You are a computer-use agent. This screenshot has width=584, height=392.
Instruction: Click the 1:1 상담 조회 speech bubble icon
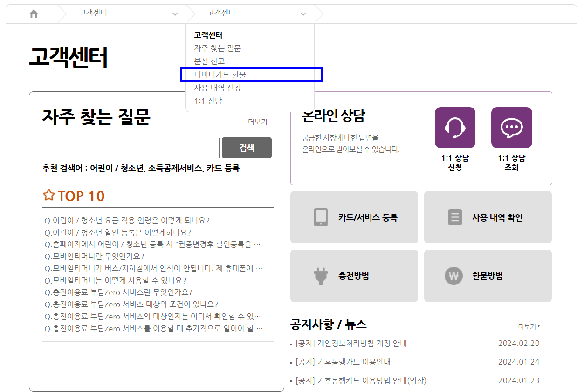coord(511,127)
